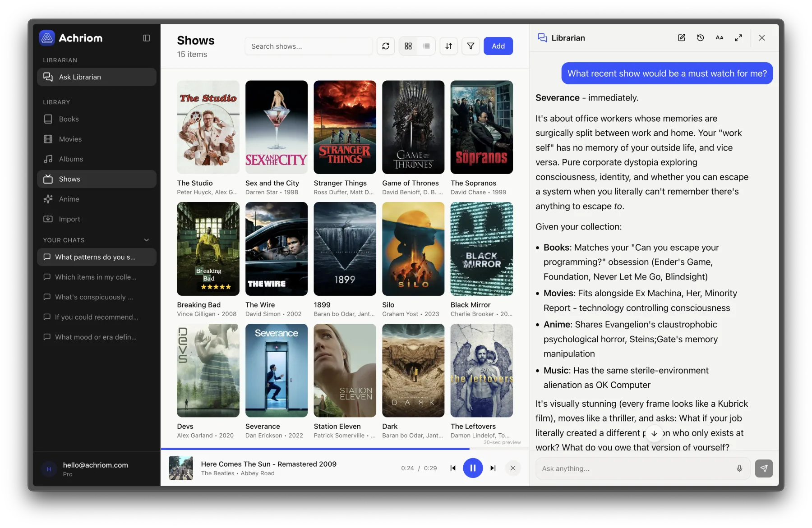Expand the Librarian panel

[738, 38]
